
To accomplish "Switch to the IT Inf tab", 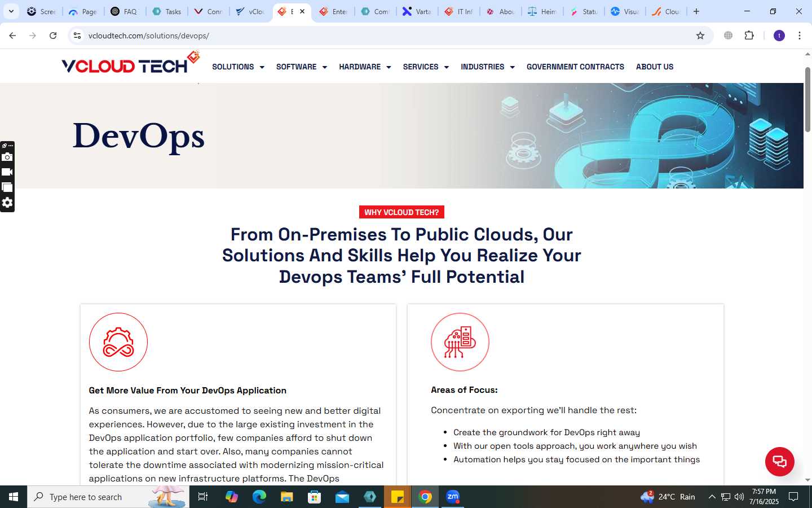I will pyautogui.click(x=458, y=11).
